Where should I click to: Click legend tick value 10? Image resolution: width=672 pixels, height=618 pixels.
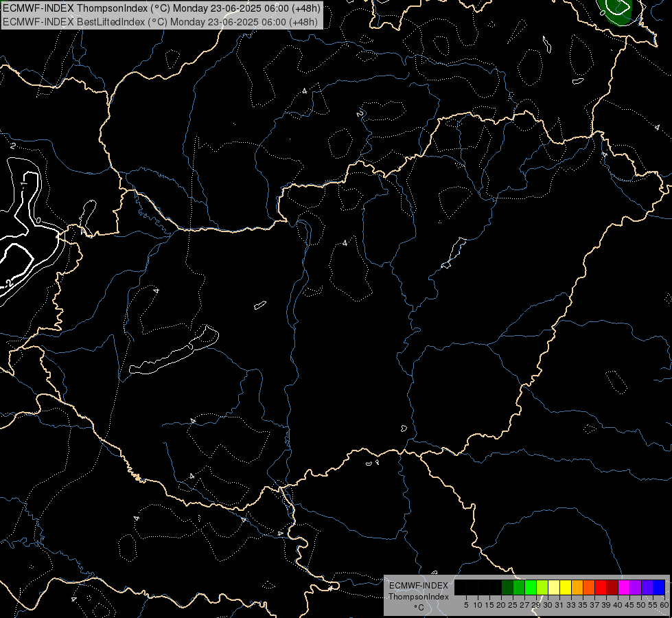click(x=478, y=605)
